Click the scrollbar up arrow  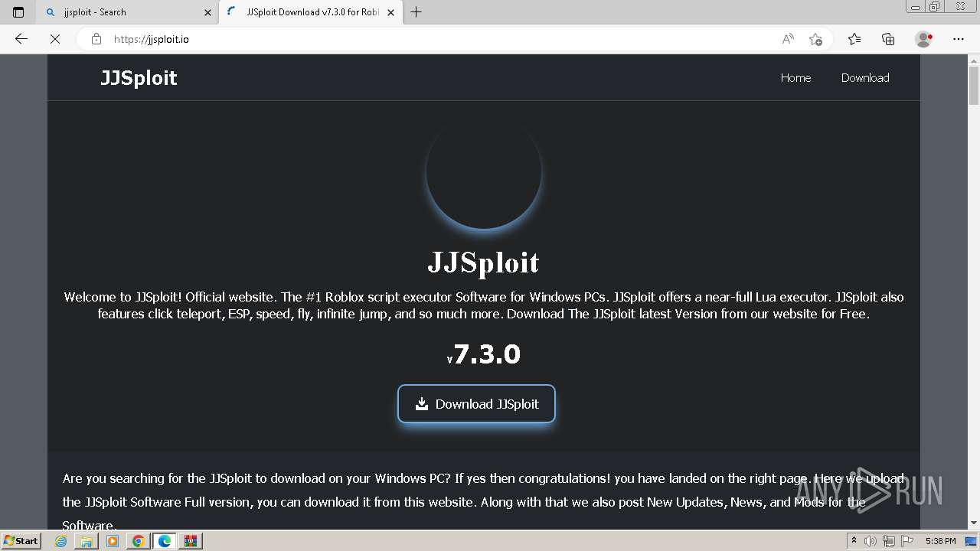(x=974, y=60)
